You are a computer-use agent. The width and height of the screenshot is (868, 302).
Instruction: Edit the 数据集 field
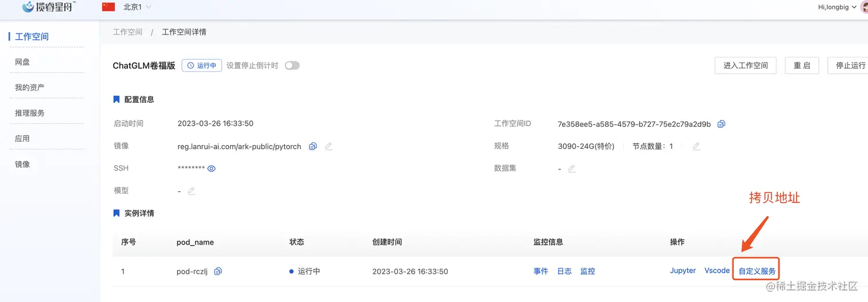(571, 169)
